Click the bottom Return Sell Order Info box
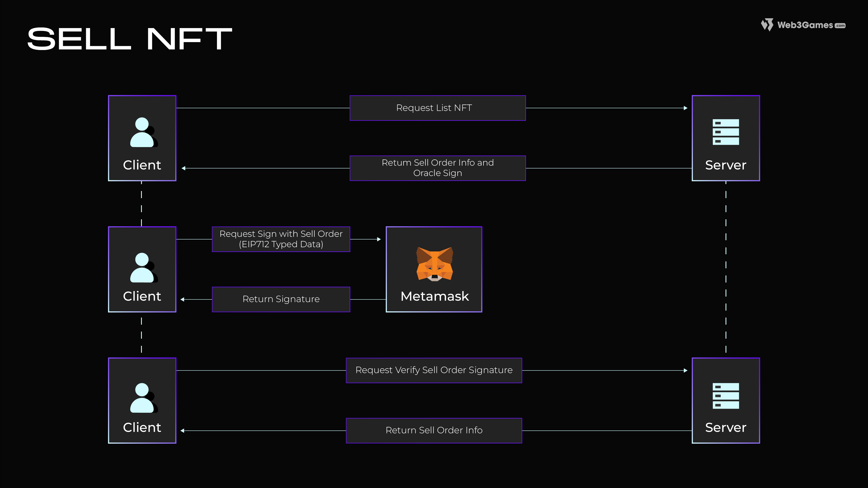 (x=434, y=430)
